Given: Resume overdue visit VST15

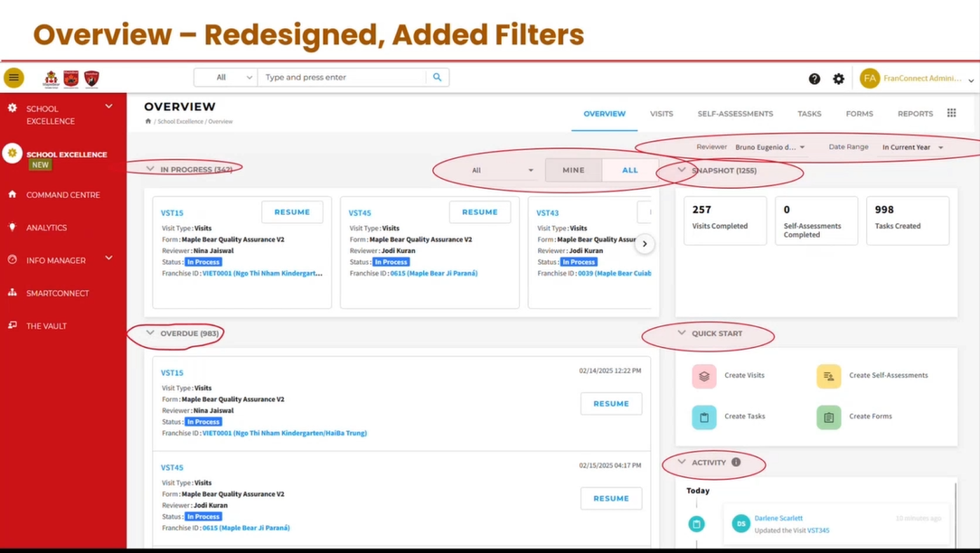Looking at the screenshot, I should coord(611,404).
